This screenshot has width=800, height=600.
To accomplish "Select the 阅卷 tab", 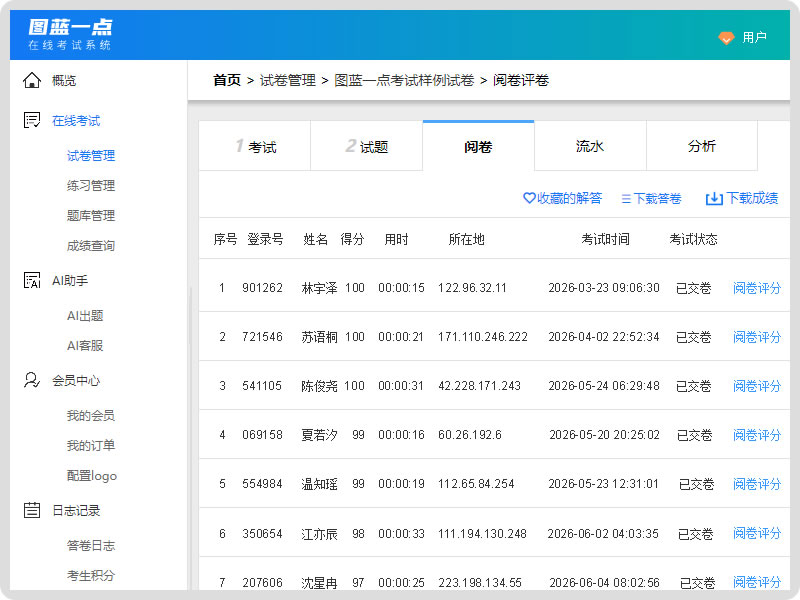I will (478, 146).
